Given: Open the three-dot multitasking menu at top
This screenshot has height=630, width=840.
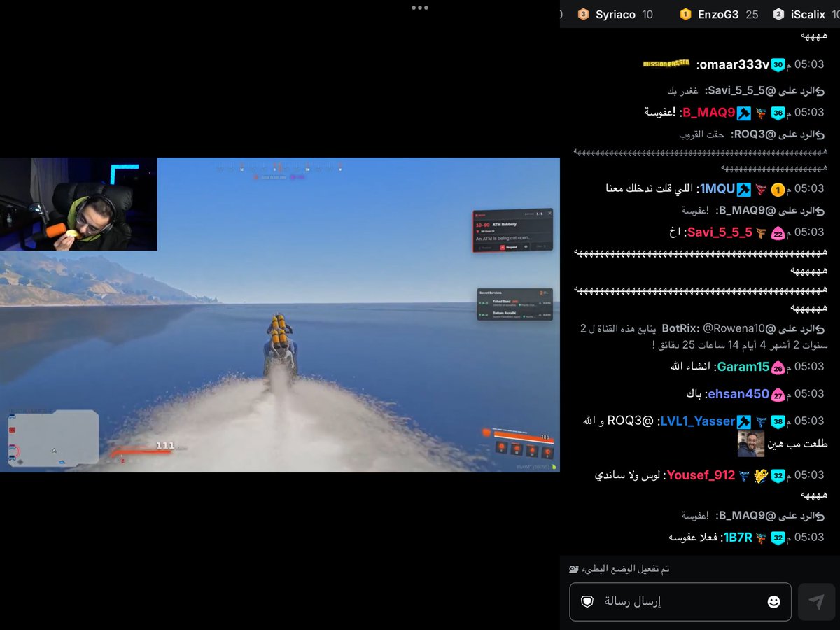Looking at the screenshot, I should click(x=420, y=8).
